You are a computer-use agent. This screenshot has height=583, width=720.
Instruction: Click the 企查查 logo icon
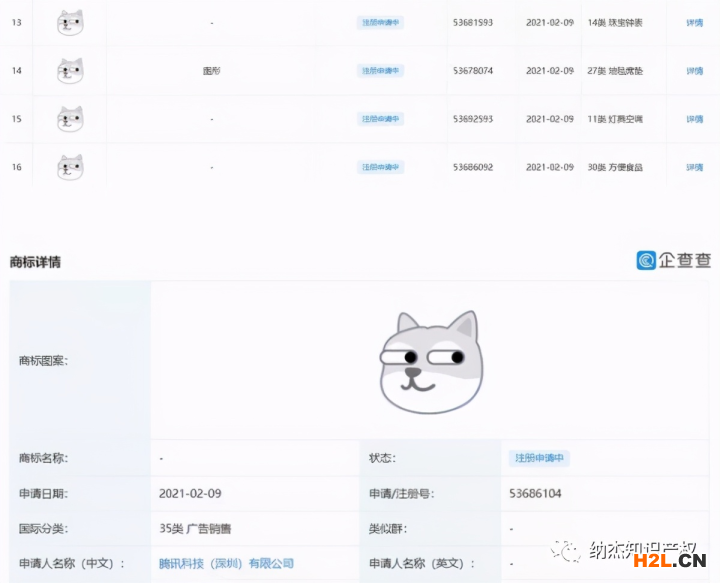[x=647, y=260]
